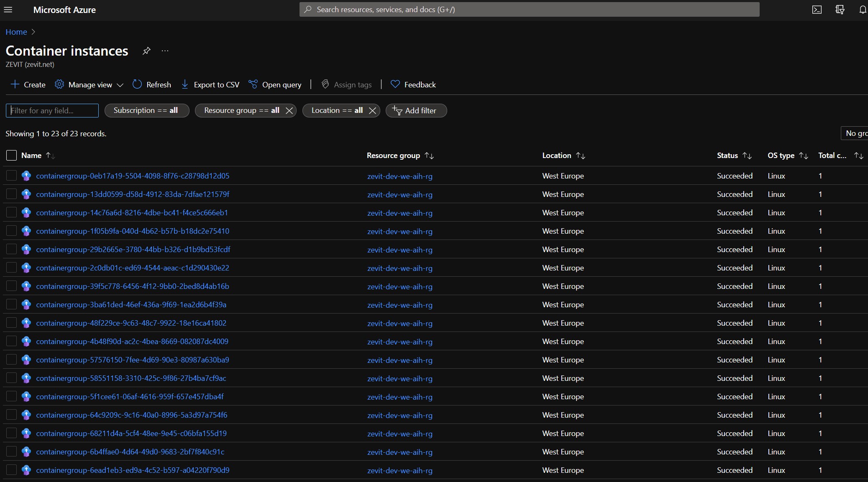This screenshot has height=482, width=868.
Task: Check the row containergroup-3ba61ded
Action: [x=11, y=304]
